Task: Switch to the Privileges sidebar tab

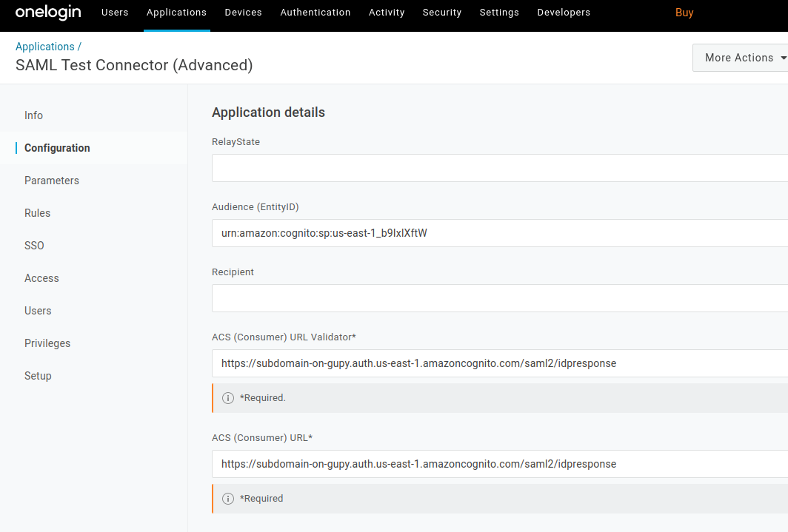Action: (x=47, y=344)
